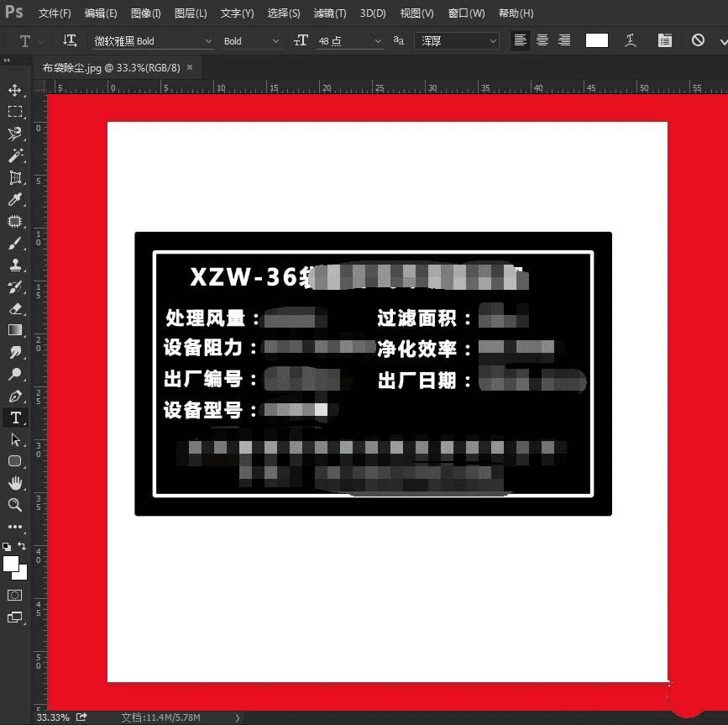Image resolution: width=728 pixels, height=725 pixels.
Task: Swap foreground and background colors
Action: 22,546
